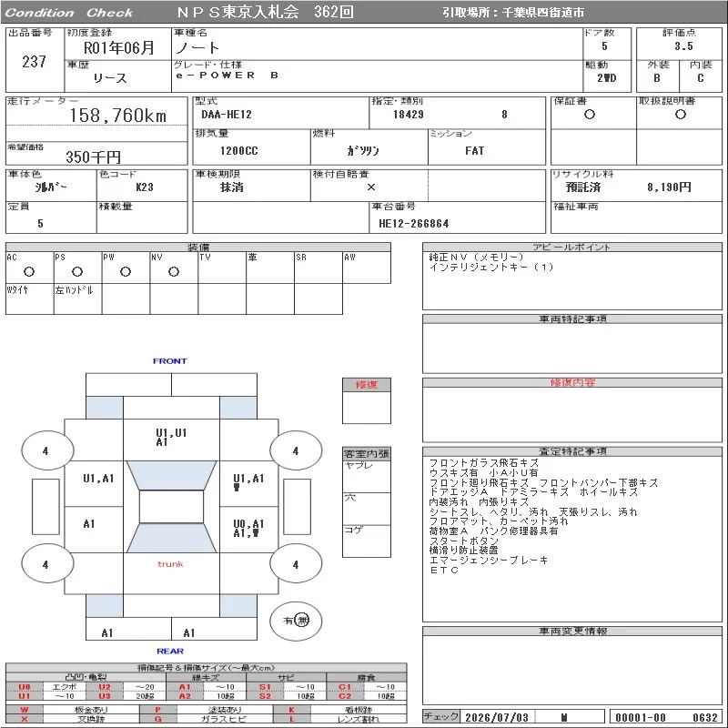Screen dimensions: 728x728
Task: Select the body color 'シルバー'
Action: point(50,187)
